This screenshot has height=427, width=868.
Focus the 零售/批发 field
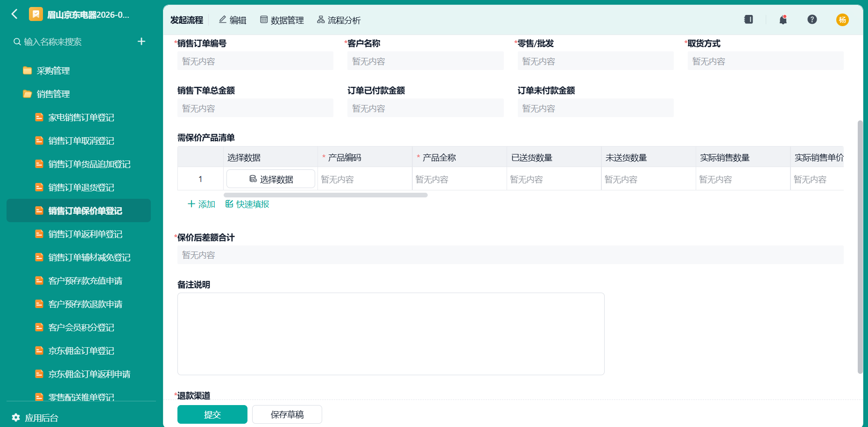(x=596, y=61)
